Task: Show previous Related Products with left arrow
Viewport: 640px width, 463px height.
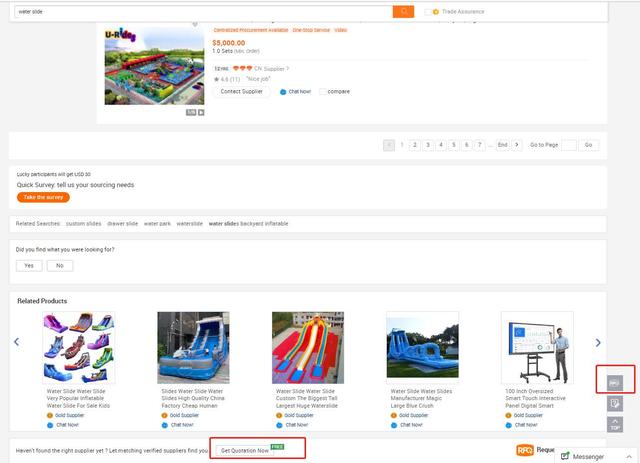Action: (x=17, y=342)
